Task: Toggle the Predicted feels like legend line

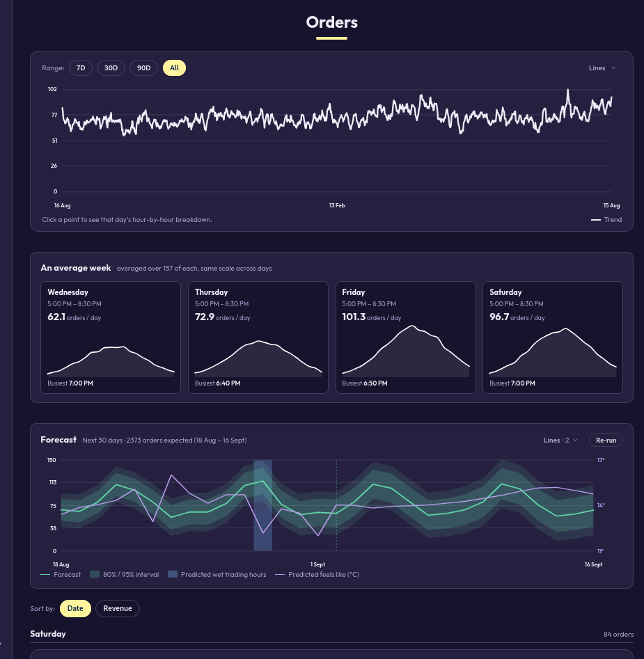Action: (x=280, y=575)
